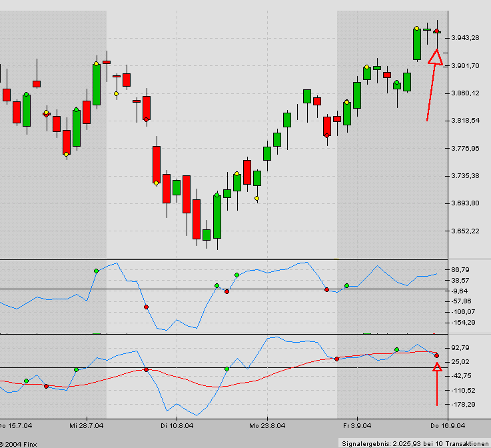Click rightmost red dot in middle oscillator panel

coord(326,289)
